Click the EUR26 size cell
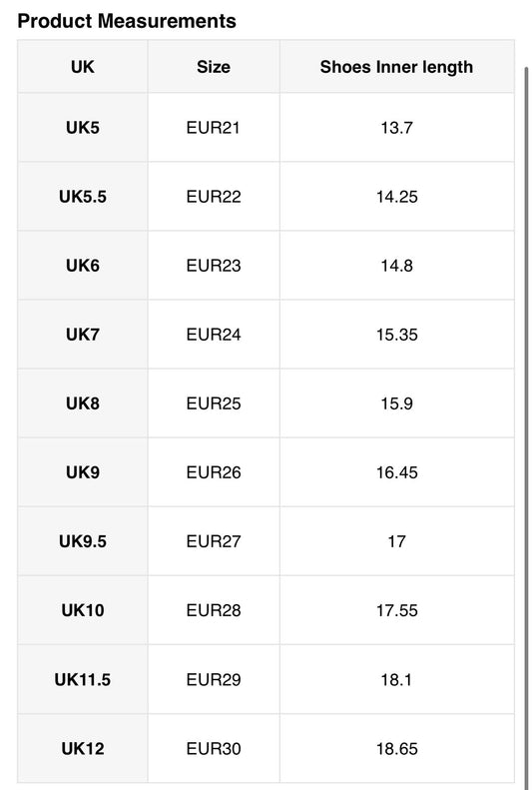Viewport: 532px width, 790px height. (214, 472)
